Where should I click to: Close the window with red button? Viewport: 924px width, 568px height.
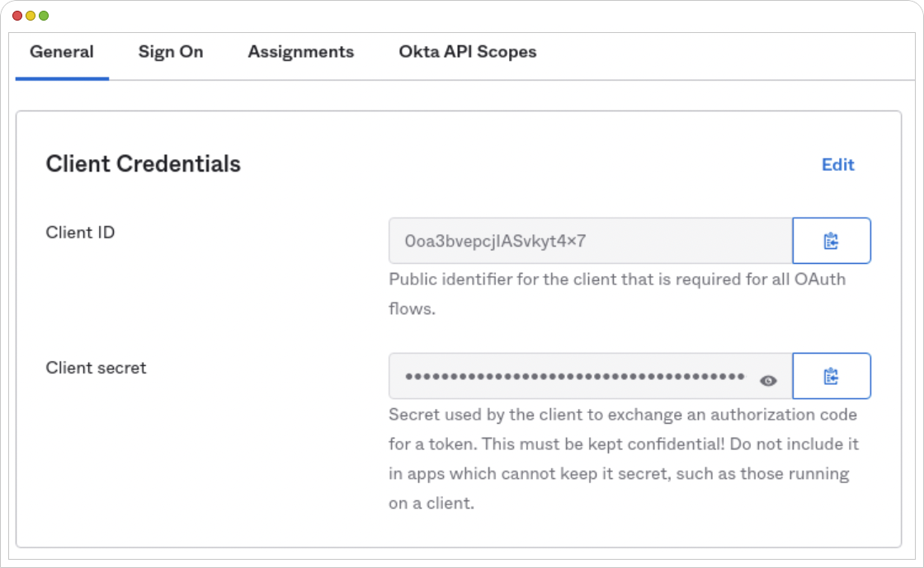coord(17,16)
